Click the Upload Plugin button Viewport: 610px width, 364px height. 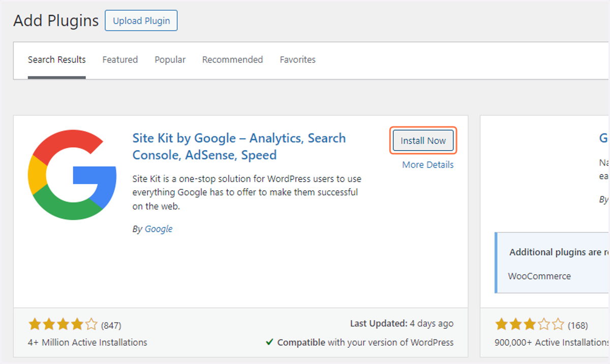pos(141,21)
